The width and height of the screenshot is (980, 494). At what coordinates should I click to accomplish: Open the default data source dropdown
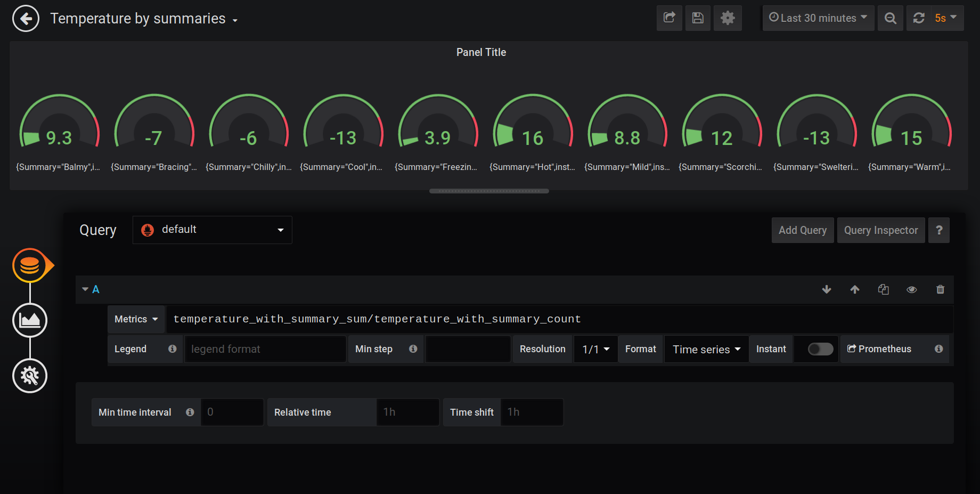[x=212, y=230]
